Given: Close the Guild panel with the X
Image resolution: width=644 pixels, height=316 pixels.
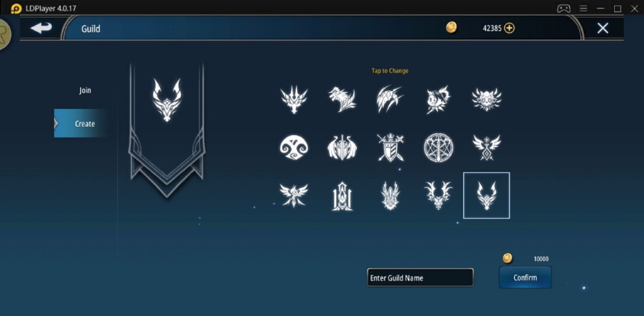Looking at the screenshot, I should [602, 28].
